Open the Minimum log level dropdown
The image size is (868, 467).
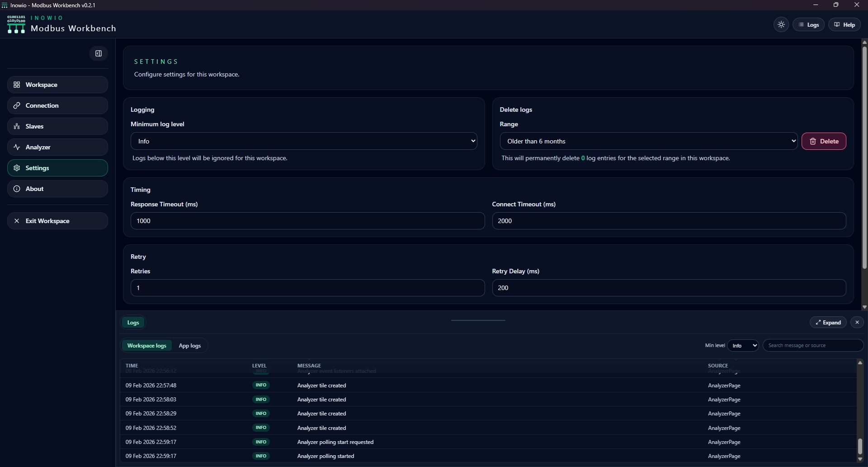(304, 141)
